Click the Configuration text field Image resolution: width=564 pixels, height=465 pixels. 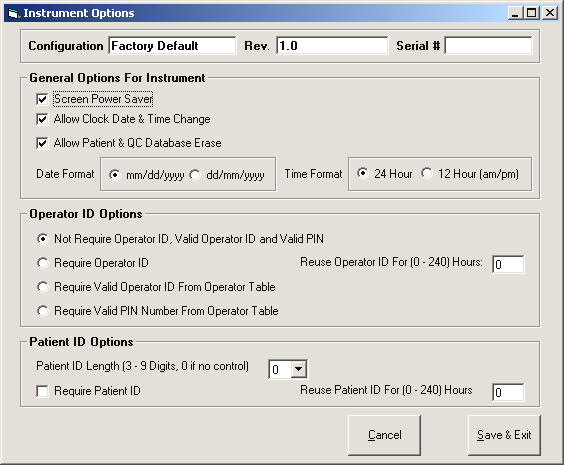[x=172, y=46]
